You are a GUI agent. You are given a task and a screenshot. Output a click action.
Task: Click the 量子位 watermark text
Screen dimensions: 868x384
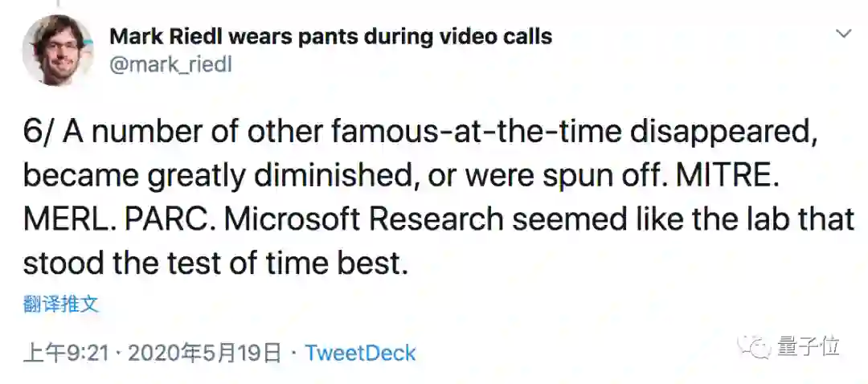click(808, 346)
